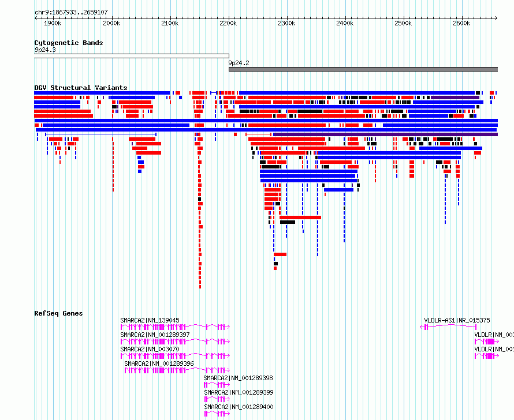Select the 9p24.2 band label
The width and height of the screenshot is (514, 420).
click(x=239, y=63)
